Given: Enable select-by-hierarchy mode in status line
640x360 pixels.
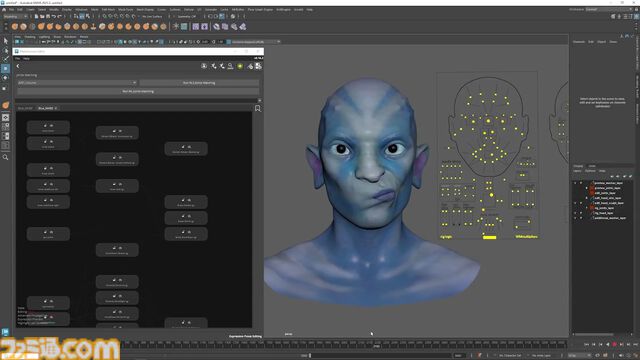Looking at the screenshot, I should (76, 16).
